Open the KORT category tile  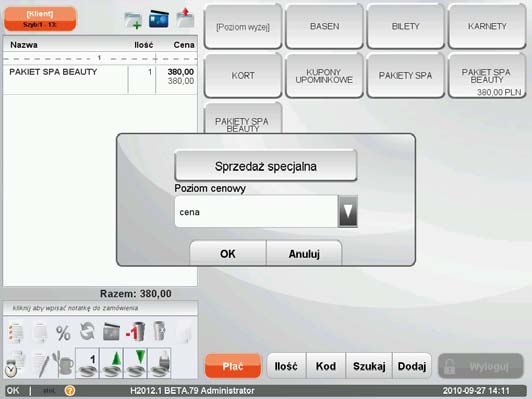(x=243, y=75)
